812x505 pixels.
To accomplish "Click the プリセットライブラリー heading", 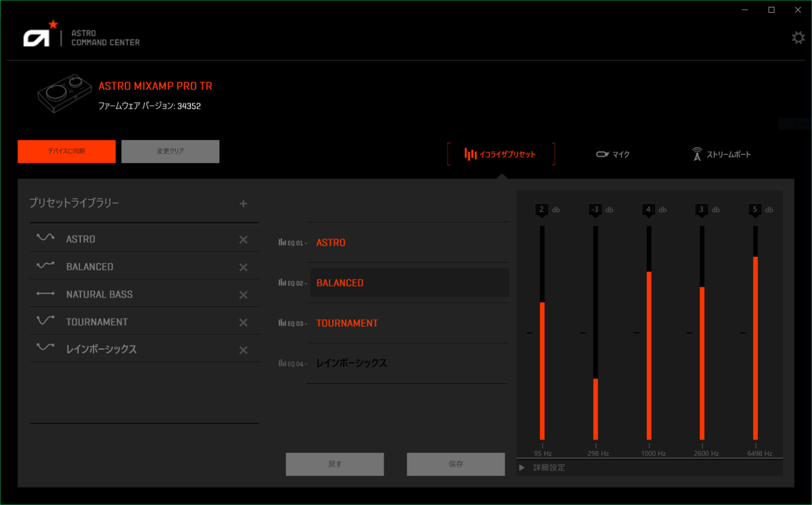I will pyautogui.click(x=74, y=203).
